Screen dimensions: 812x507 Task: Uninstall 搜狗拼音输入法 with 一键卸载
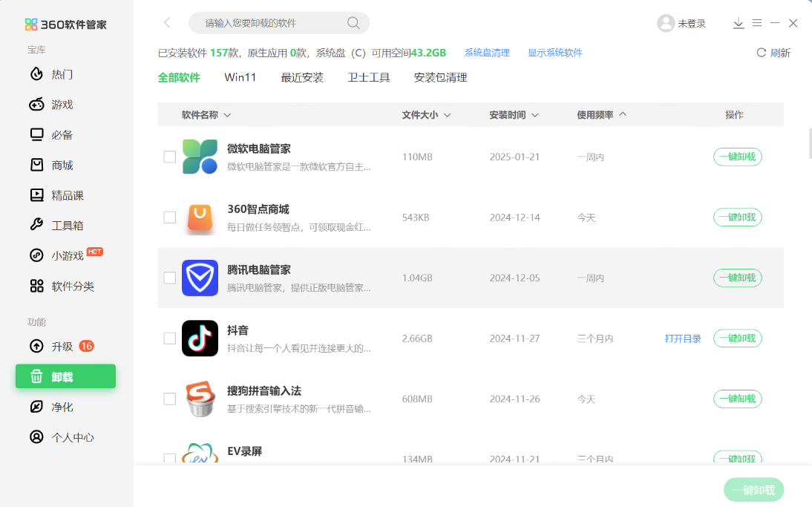point(738,399)
